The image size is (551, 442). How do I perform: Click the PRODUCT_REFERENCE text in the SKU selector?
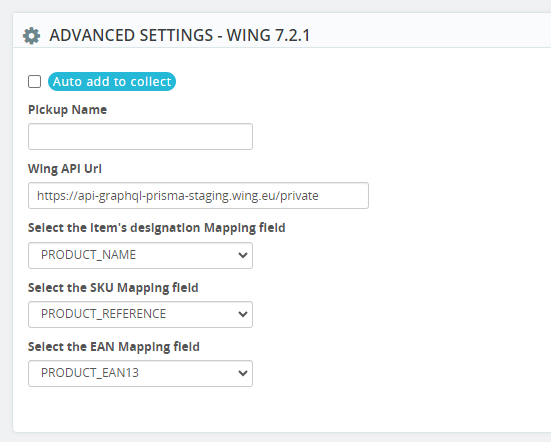tap(103, 314)
